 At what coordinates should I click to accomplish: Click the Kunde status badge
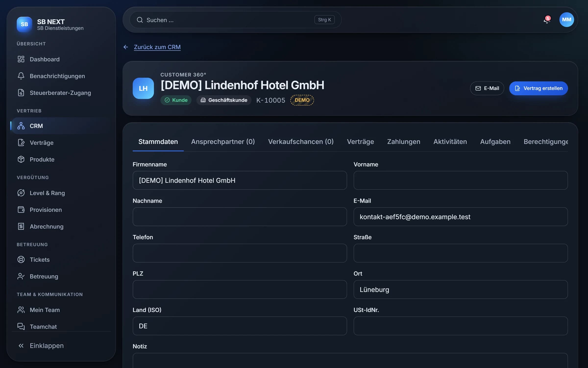click(176, 100)
